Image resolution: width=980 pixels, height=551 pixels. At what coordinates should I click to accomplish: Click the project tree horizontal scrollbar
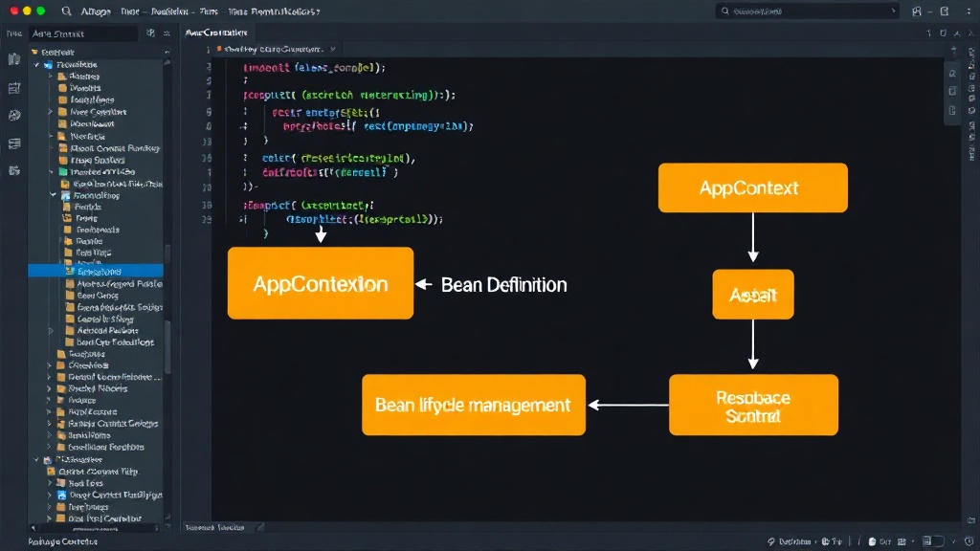(x=95, y=528)
